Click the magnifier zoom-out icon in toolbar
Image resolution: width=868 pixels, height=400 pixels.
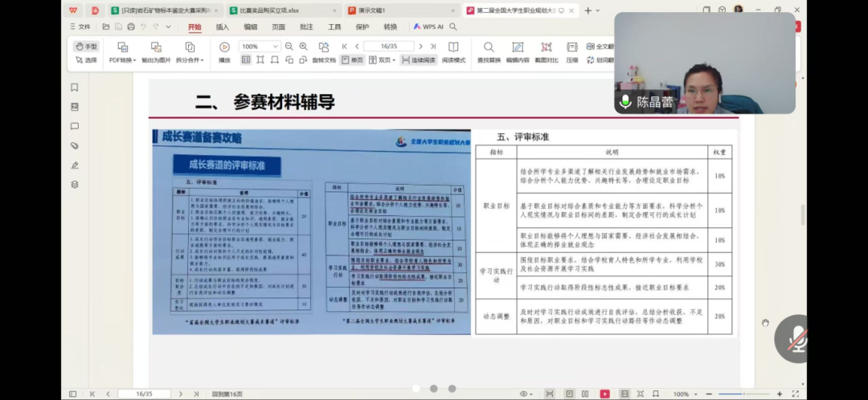click(x=289, y=47)
